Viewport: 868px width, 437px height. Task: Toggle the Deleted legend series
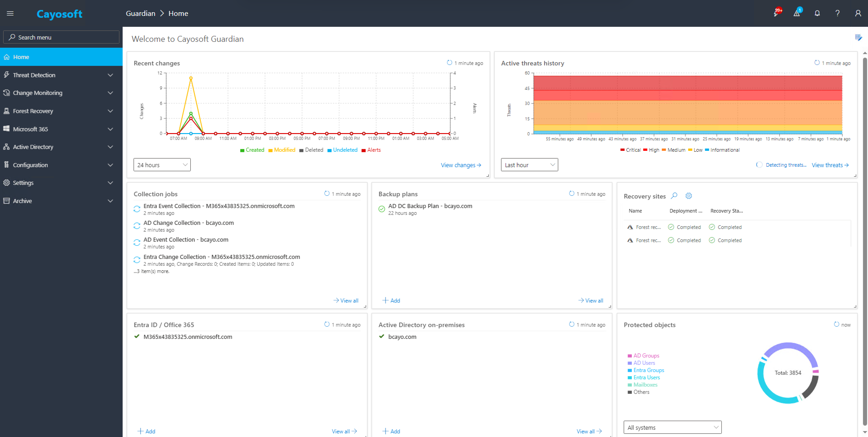click(311, 150)
